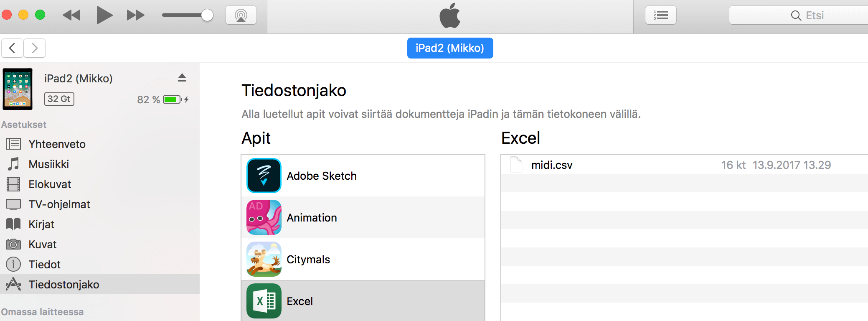Screen dimensions: 868x321
Task: Eject the iPad2 (Mikko) device
Action: (182, 78)
